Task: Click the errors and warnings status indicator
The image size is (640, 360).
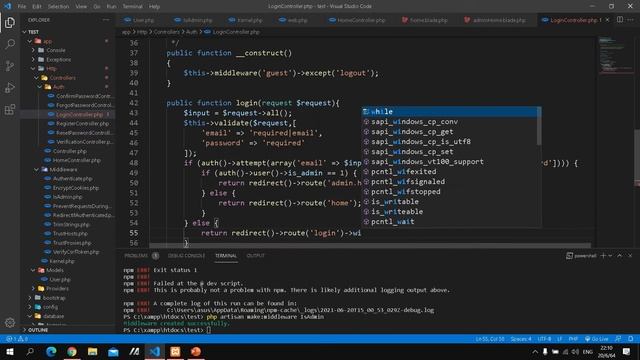Action: pyautogui.click(x=17, y=339)
